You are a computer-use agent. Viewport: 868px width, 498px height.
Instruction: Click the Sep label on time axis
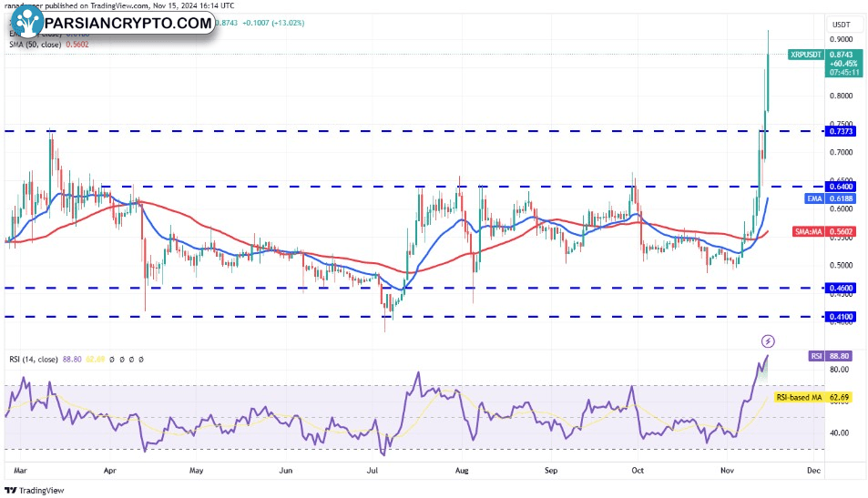pyautogui.click(x=551, y=471)
